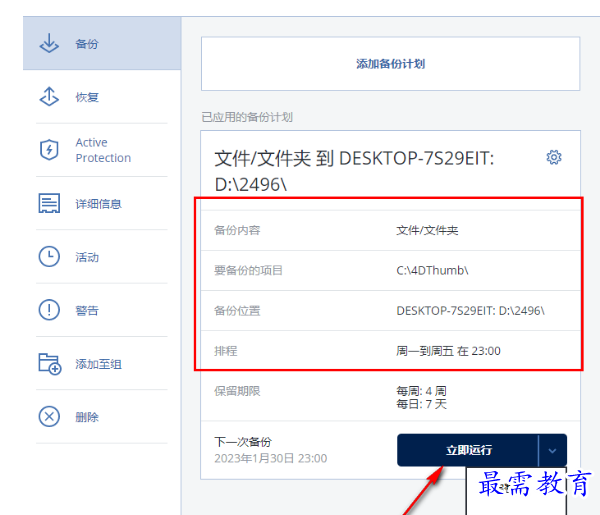Screen dimensions: 600x515
Task: Open Active Protection section
Action: (102, 150)
